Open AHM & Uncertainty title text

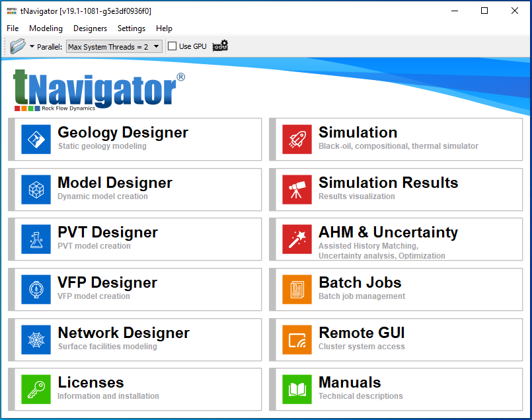pos(388,233)
